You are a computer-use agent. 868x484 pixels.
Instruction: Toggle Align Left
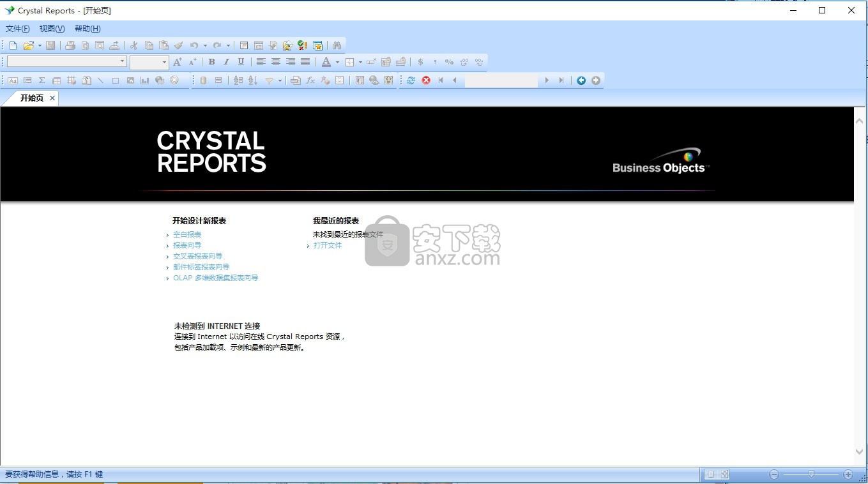(x=261, y=62)
